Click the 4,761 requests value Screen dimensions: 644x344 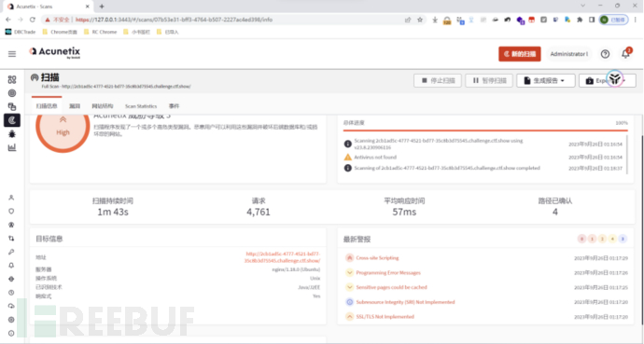(259, 212)
